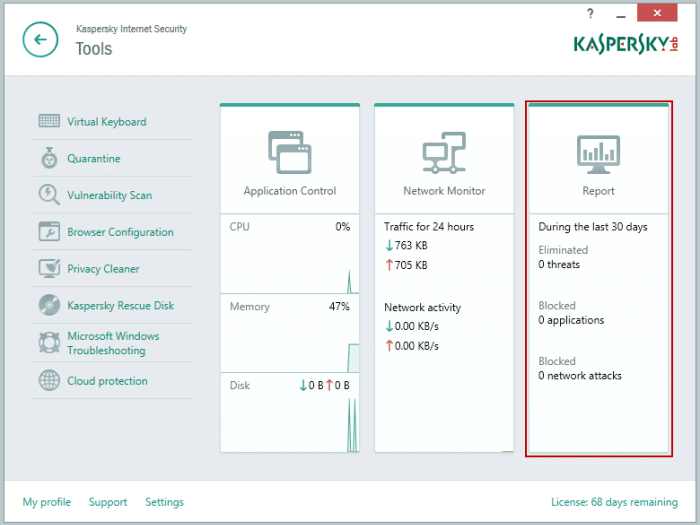This screenshot has width=700, height=525.
Task: Open Microsoft Windows Troubleshooting text link
Action: point(113,343)
